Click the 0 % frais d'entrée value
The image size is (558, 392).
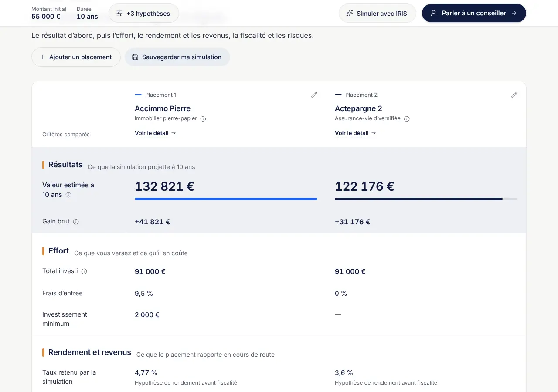(x=341, y=294)
